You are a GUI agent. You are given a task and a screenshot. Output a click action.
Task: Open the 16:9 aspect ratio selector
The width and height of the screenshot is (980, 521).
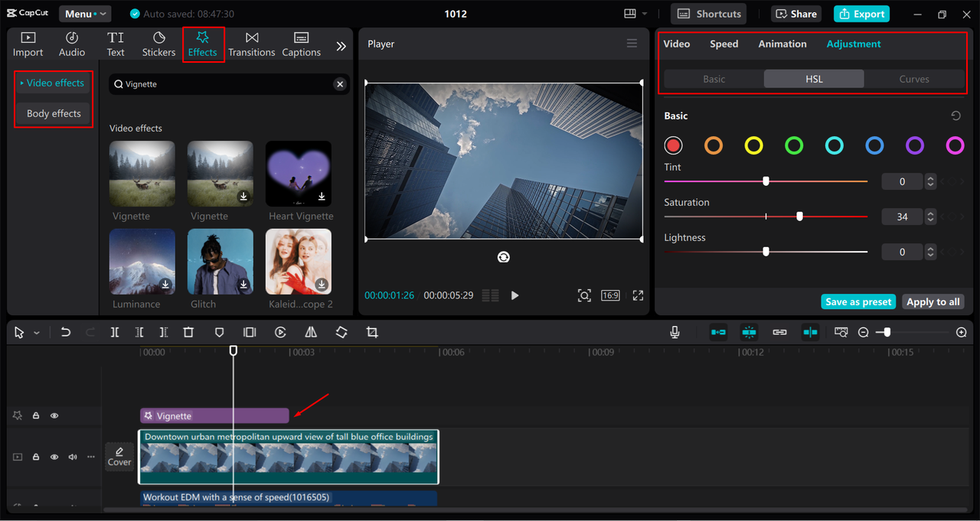tap(610, 295)
